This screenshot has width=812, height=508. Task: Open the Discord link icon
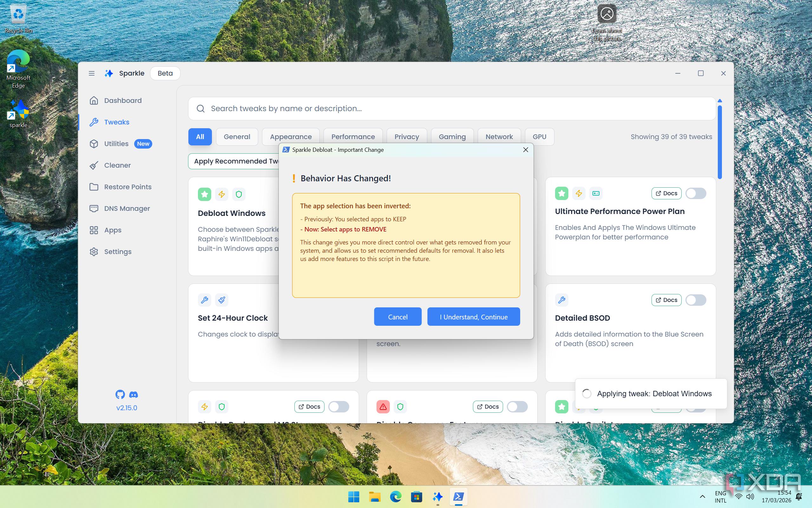[x=134, y=394]
